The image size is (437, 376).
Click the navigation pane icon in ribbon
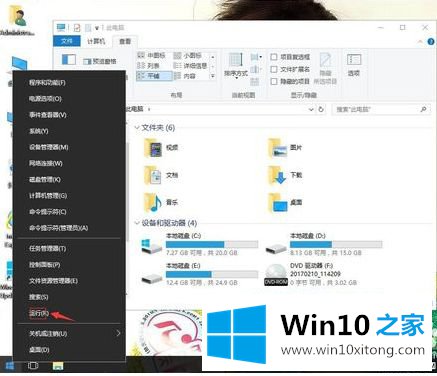tap(69, 60)
